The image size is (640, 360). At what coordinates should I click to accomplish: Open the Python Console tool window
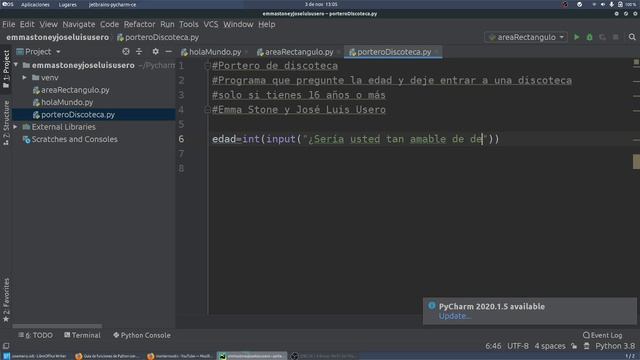click(x=142, y=335)
